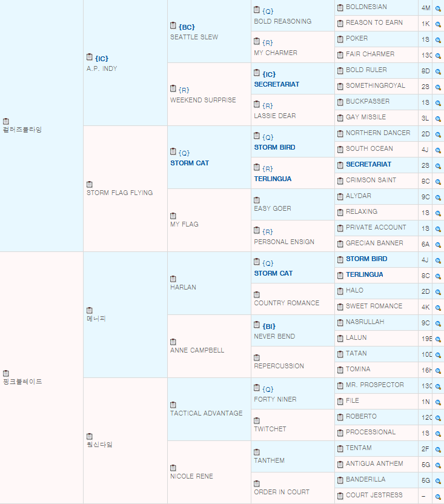Select the BANDERILLA entry
The height and width of the screenshot is (504, 444).
tap(365, 479)
